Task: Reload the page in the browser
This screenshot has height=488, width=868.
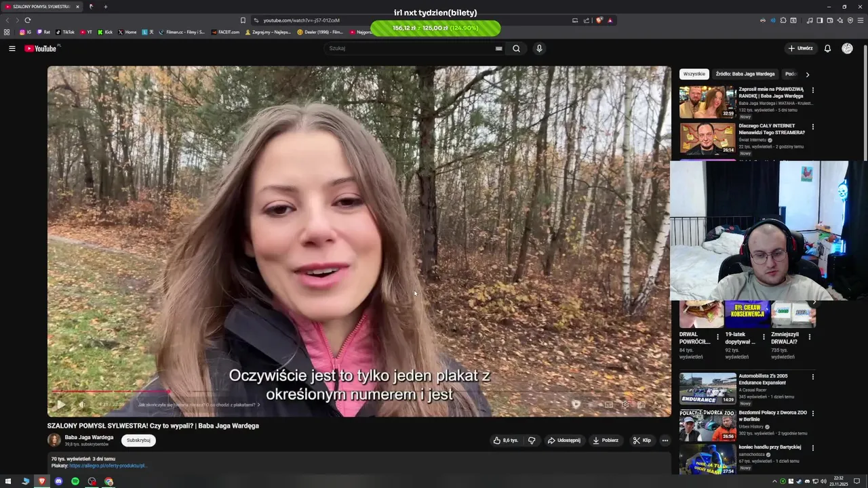Action: coord(28,20)
